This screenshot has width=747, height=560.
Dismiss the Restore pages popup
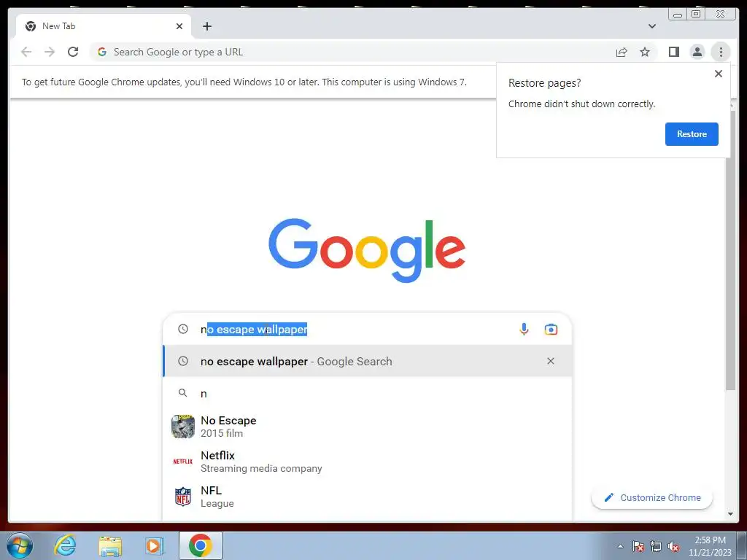click(x=719, y=74)
